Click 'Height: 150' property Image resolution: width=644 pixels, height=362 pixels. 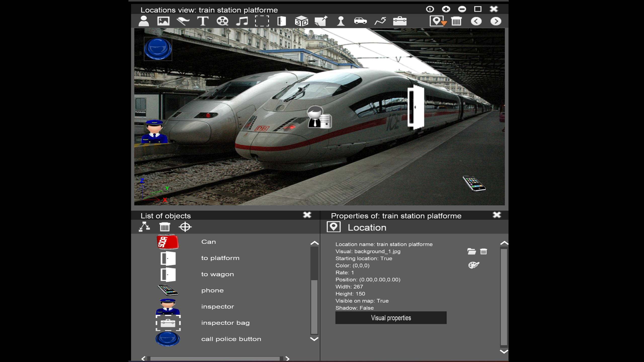pyautogui.click(x=350, y=294)
